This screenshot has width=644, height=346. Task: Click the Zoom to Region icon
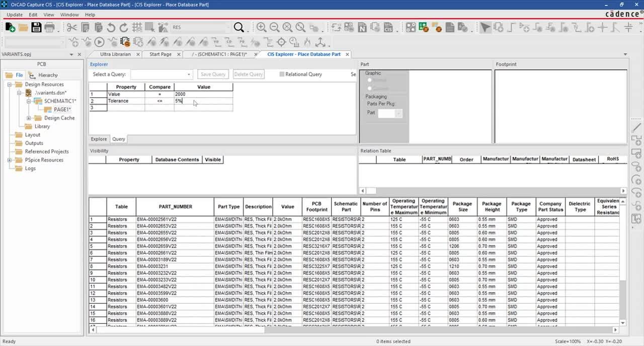pyautogui.click(x=287, y=27)
